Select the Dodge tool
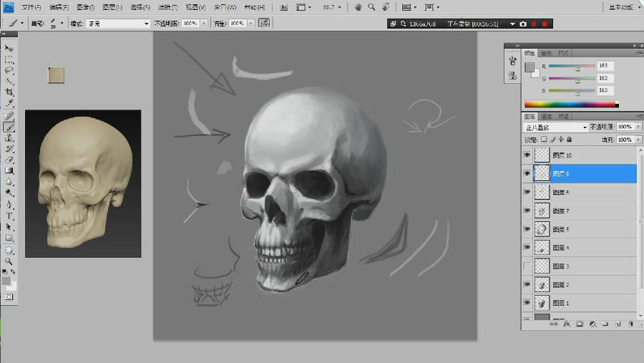 point(9,193)
